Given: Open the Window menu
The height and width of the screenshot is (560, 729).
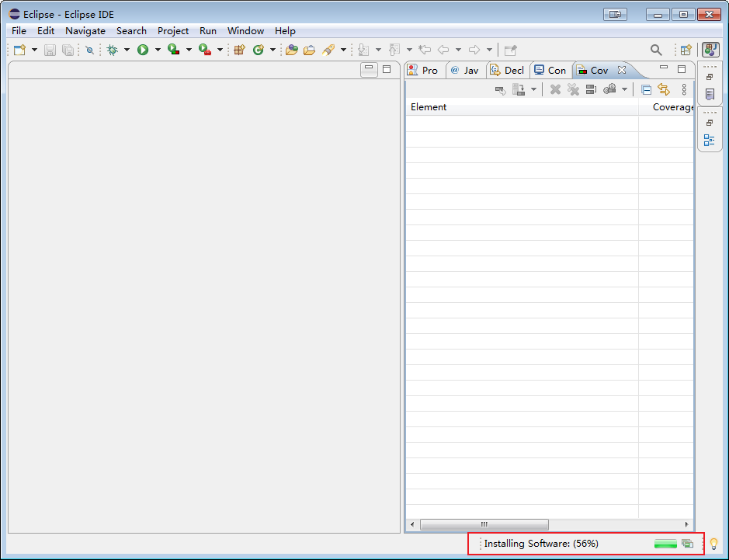Looking at the screenshot, I should (245, 31).
